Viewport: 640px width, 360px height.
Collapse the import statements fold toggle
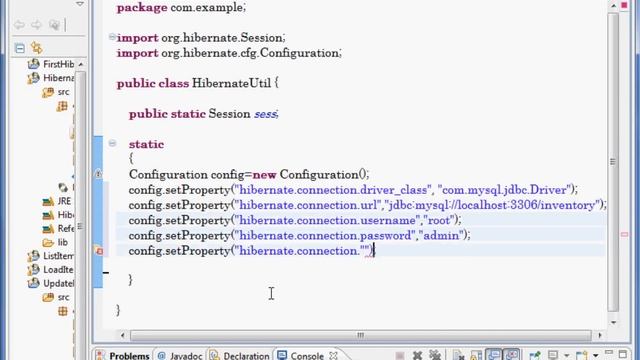point(112,37)
